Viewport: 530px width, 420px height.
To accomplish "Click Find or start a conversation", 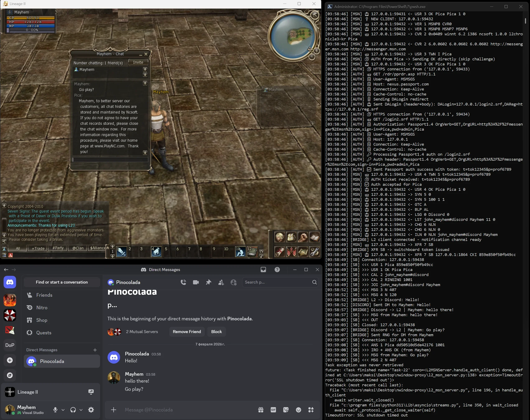I will coord(62,282).
